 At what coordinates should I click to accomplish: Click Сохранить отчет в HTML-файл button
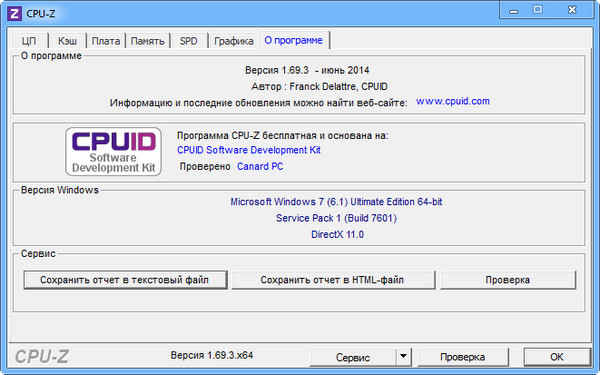click(333, 280)
